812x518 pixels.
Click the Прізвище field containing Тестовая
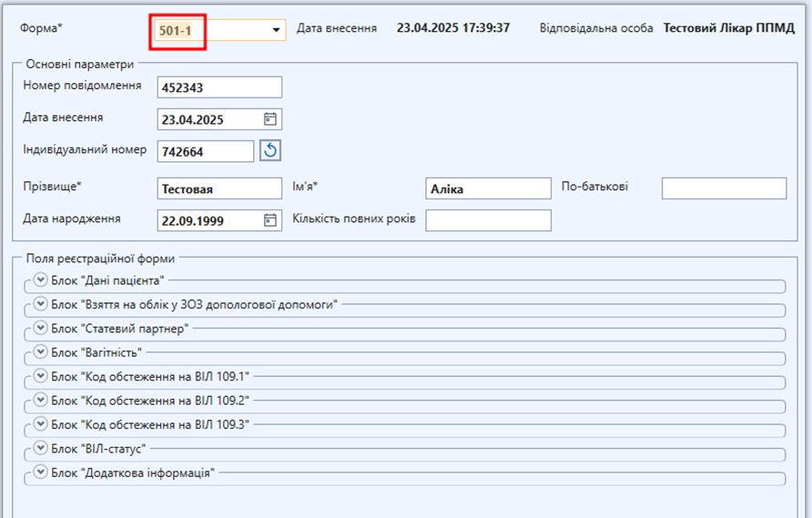tap(218, 188)
